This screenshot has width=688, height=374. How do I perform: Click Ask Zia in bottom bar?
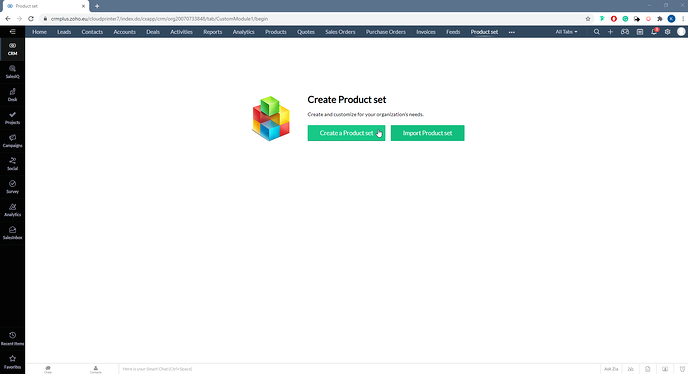click(611, 369)
